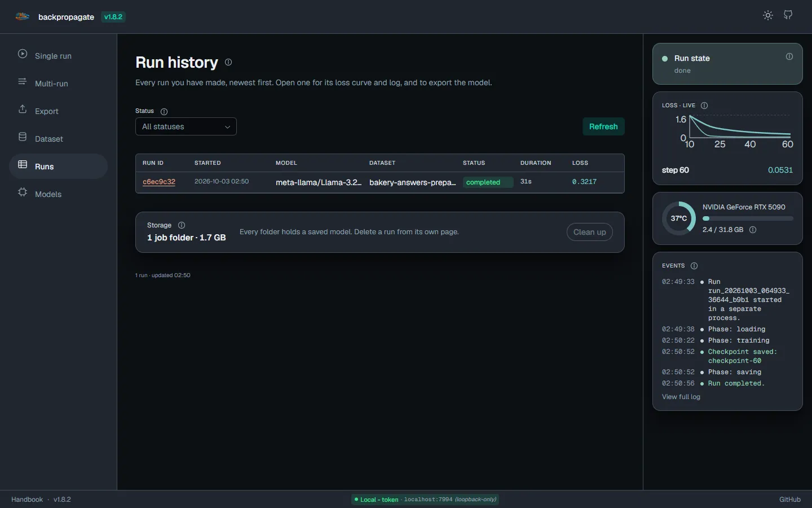Open the Models section
Image resolution: width=812 pixels, height=508 pixels.
tap(58, 194)
